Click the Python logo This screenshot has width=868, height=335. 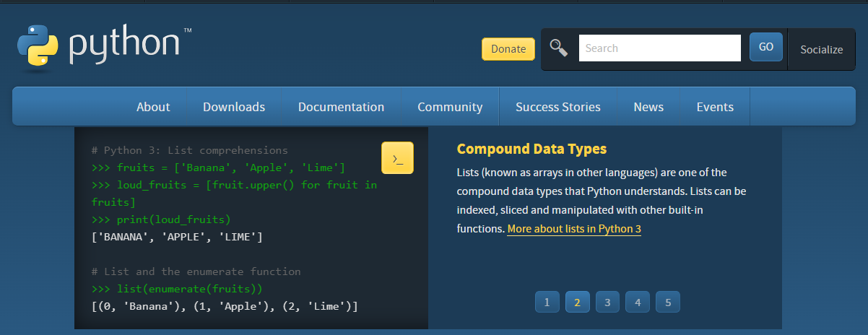click(104, 48)
